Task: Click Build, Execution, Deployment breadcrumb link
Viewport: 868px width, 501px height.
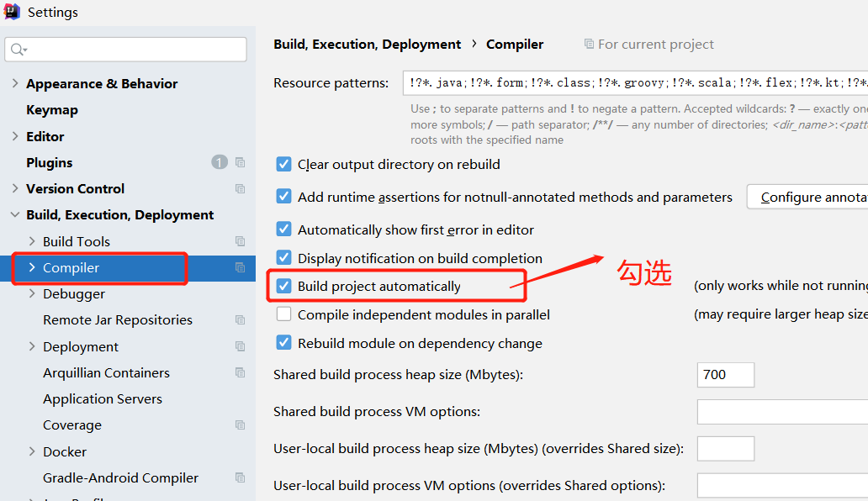Action: click(367, 45)
